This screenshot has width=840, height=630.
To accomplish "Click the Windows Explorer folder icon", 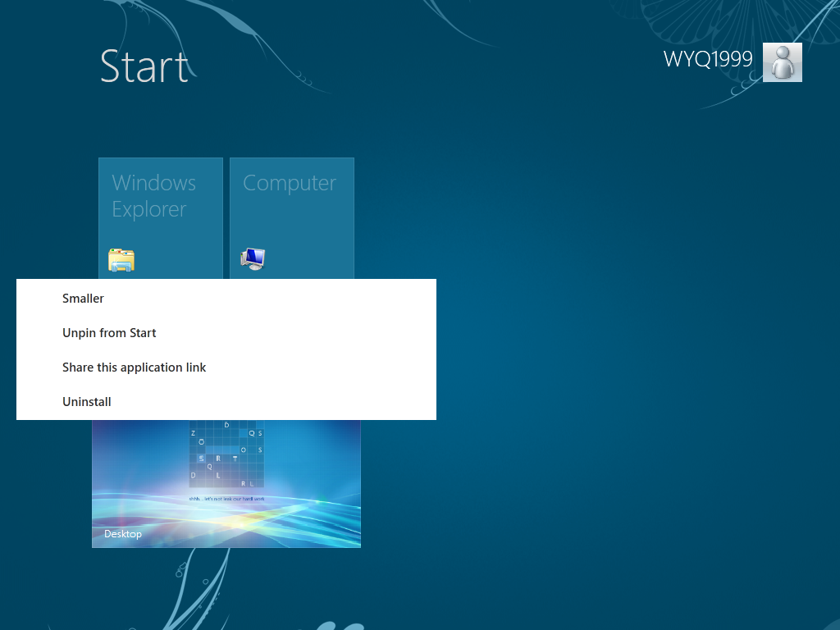I will (121, 260).
